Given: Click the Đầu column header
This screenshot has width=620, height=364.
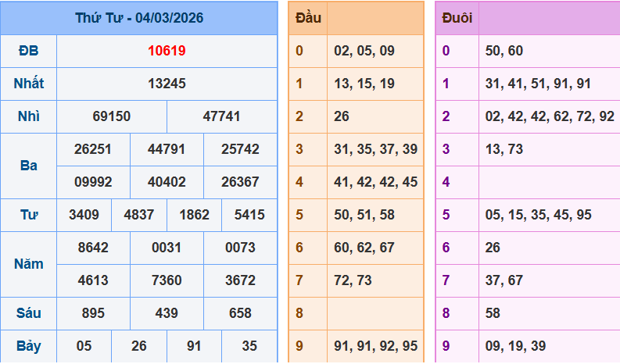Looking at the screenshot, I should (307, 18).
